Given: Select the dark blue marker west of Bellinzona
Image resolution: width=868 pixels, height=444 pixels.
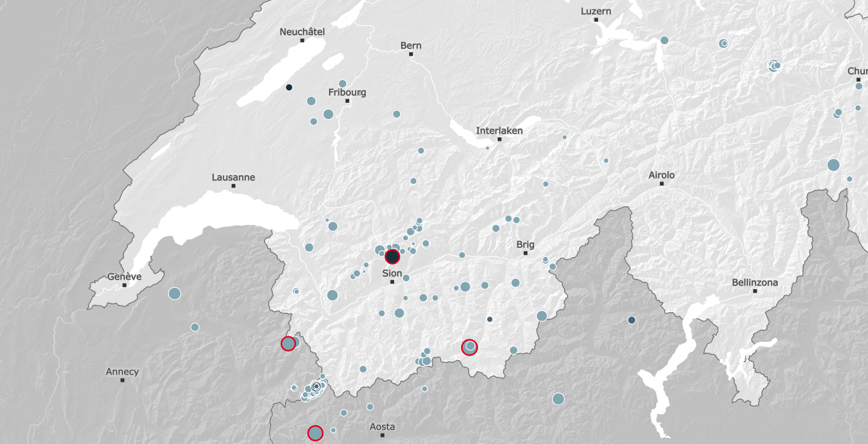Looking at the screenshot, I should (x=632, y=320).
